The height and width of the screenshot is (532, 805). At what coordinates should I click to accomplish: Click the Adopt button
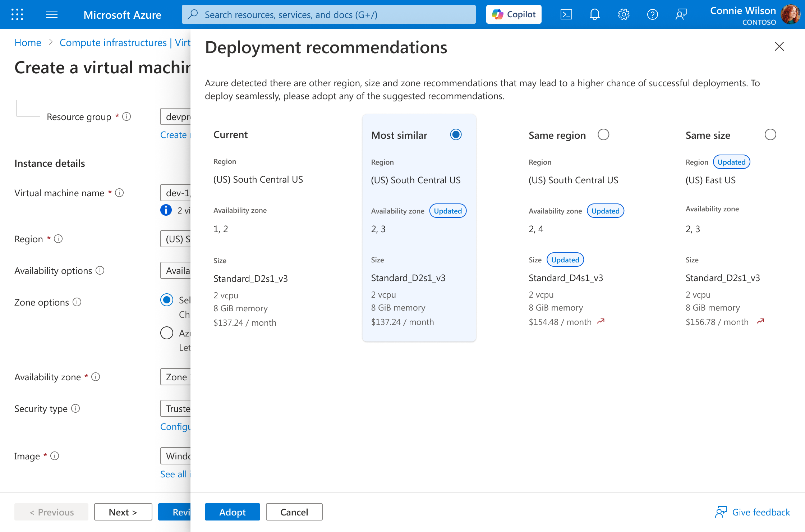[x=232, y=512]
